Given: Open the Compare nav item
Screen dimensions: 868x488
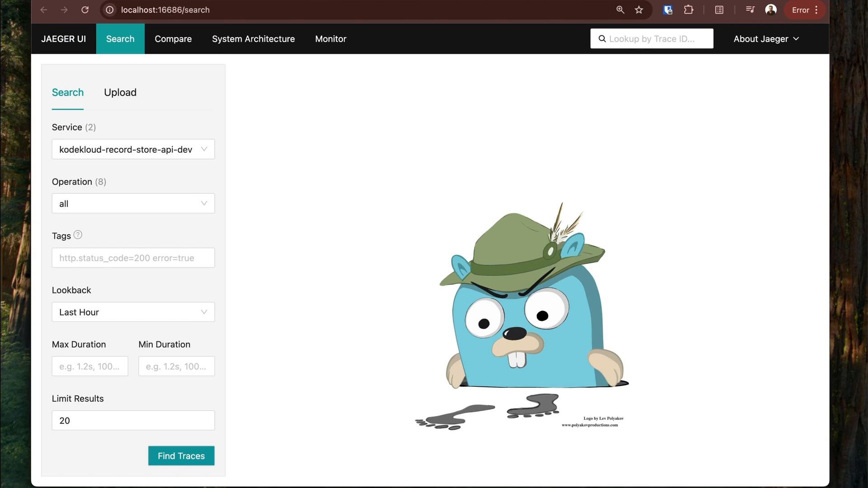Looking at the screenshot, I should pos(173,39).
